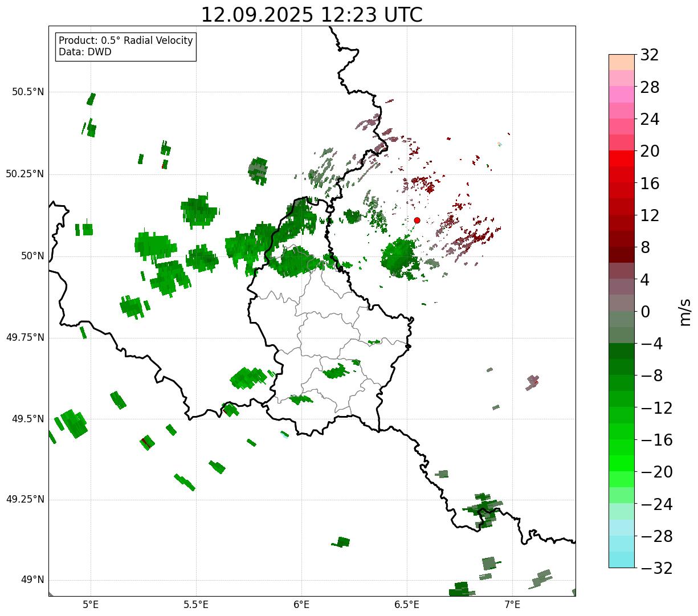
Task: Click the 49.5°N latitude label
Action: (x=28, y=419)
